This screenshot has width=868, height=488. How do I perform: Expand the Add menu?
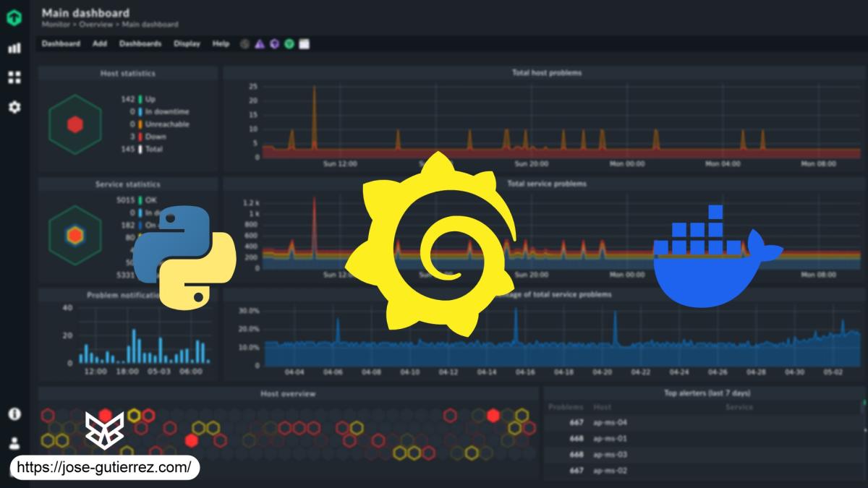[x=100, y=43]
